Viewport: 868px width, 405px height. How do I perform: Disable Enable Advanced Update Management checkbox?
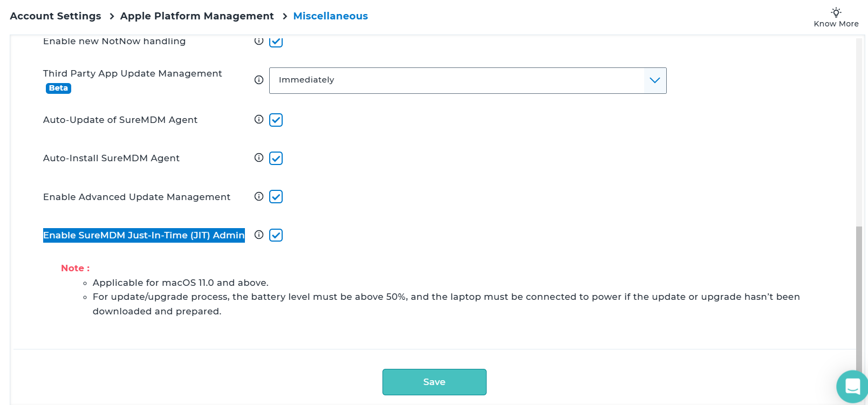click(276, 197)
